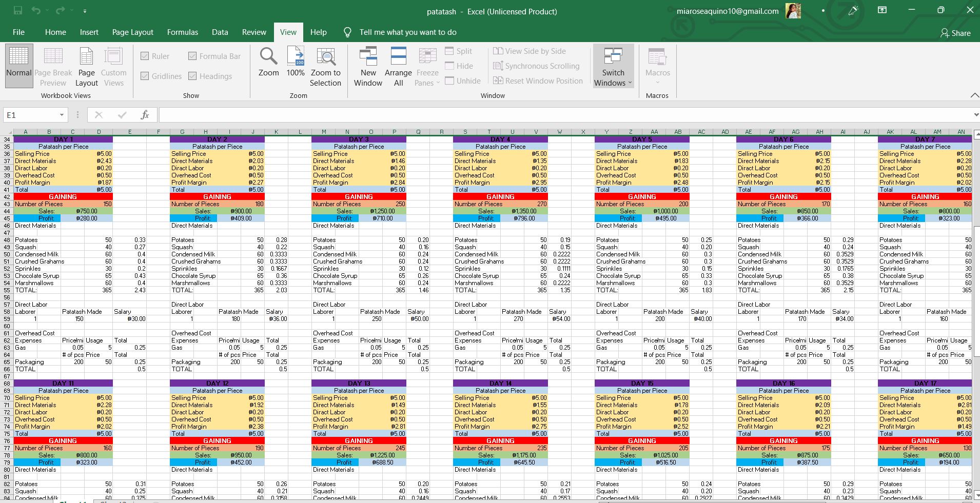The height and width of the screenshot is (503, 980).
Task: Select Normal workbook view
Action: pyautogui.click(x=19, y=66)
